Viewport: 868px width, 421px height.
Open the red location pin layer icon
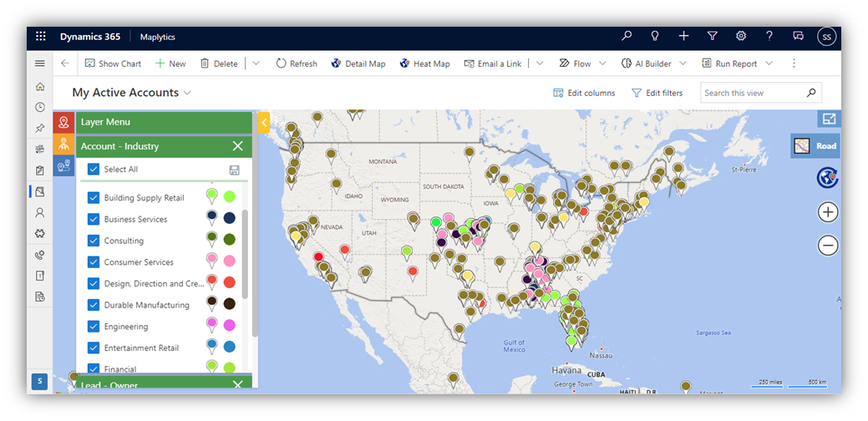63,122
